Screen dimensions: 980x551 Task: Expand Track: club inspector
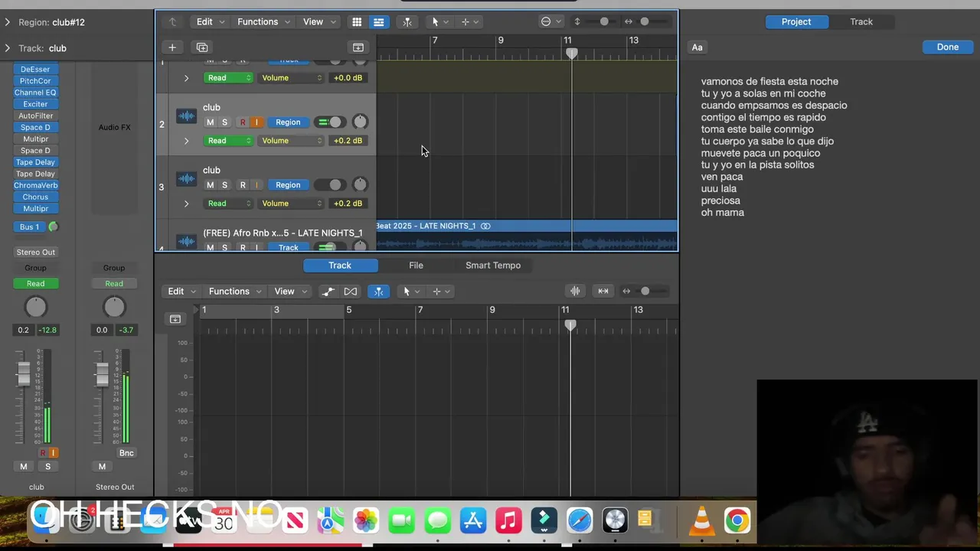tap(7, 48)
